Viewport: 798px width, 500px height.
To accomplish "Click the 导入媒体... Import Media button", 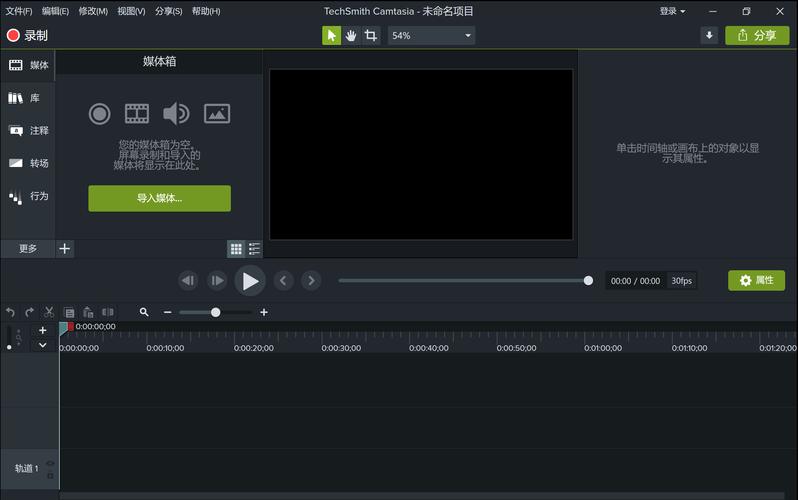I will 159,198.
